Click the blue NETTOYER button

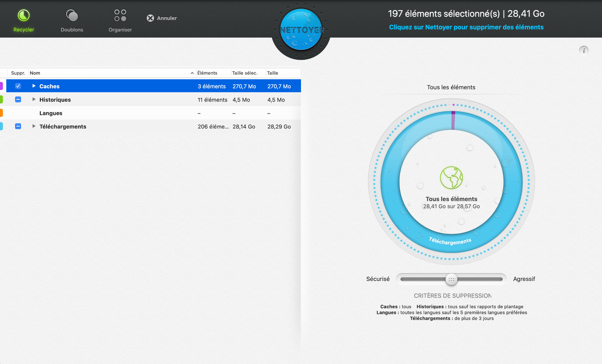point(301,30)
